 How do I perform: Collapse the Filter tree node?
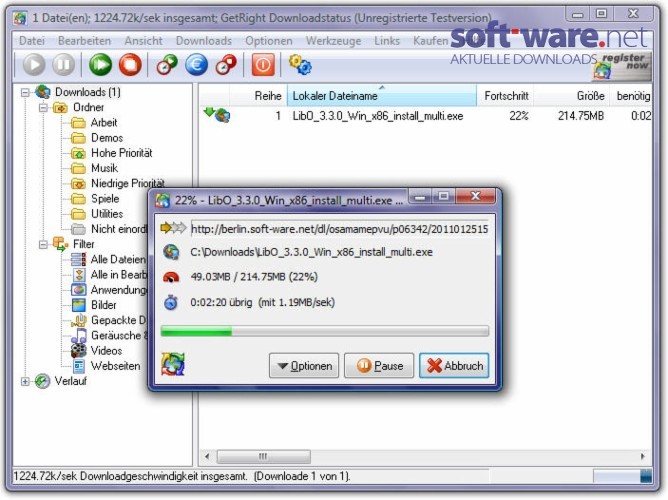click(x=43, y=244)
